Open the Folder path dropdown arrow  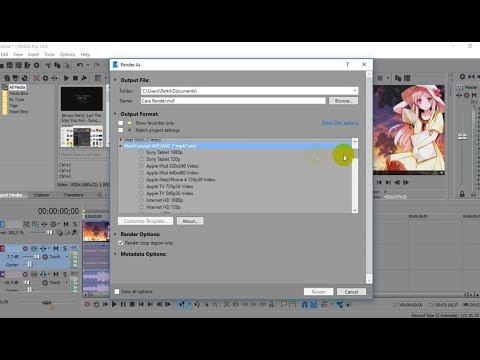tap(355, 90)
